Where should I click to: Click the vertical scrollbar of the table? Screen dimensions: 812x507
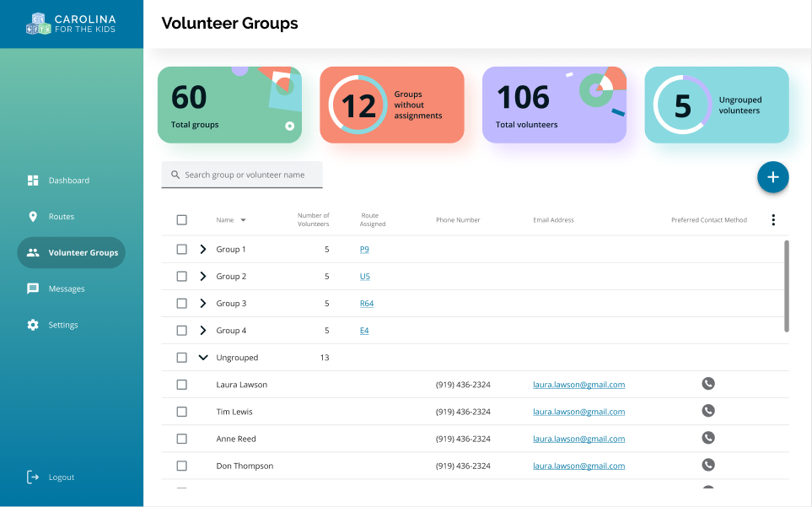tap(787, 286)
